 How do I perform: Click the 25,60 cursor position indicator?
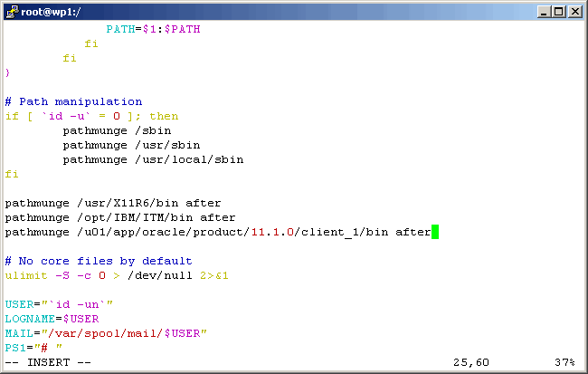click(471, 362)
